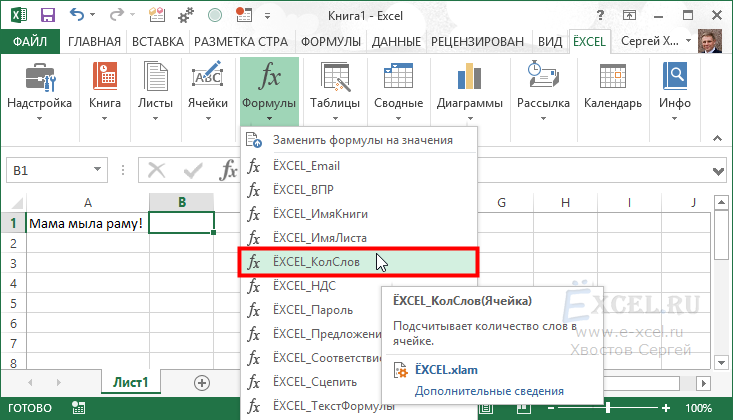
Task: Zoom in with the plus button
Action: 666,408
